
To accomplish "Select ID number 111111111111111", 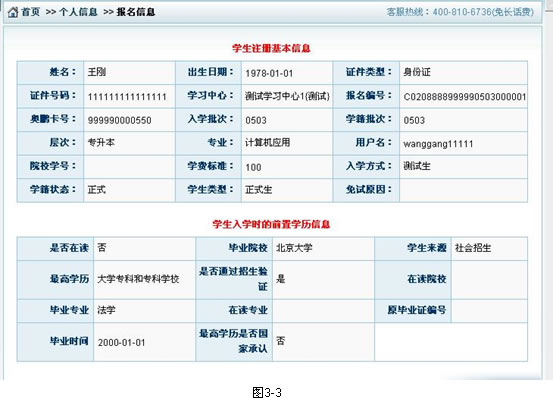I will click(x=127, y=97).
